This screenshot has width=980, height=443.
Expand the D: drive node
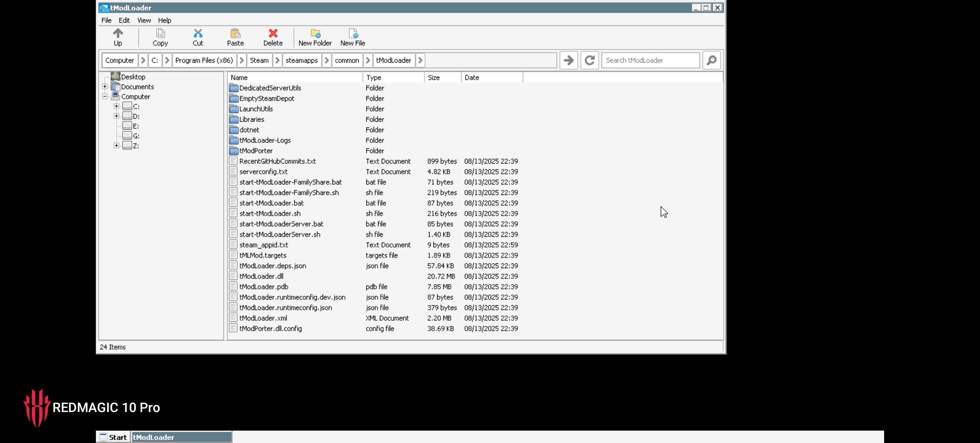116,116
